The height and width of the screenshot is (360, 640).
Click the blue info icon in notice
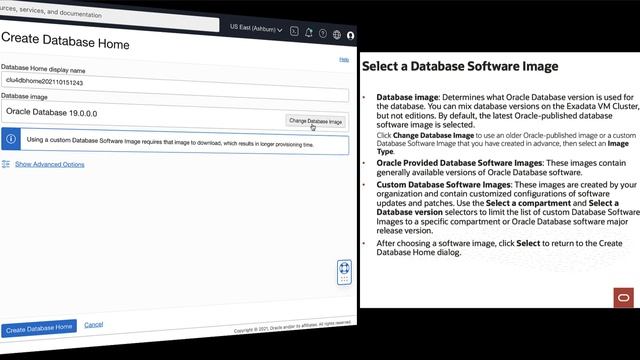11,139
